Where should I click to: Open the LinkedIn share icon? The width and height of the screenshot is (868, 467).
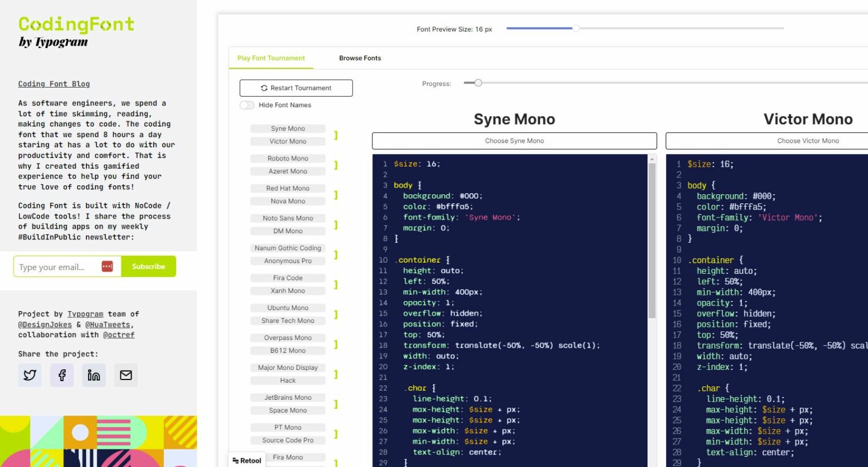pos(94,375)
